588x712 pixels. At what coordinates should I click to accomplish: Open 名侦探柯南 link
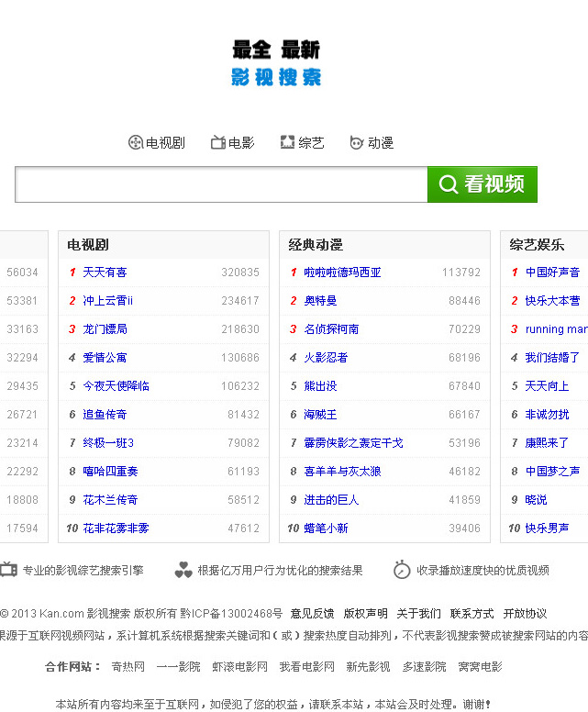[331, 329]
